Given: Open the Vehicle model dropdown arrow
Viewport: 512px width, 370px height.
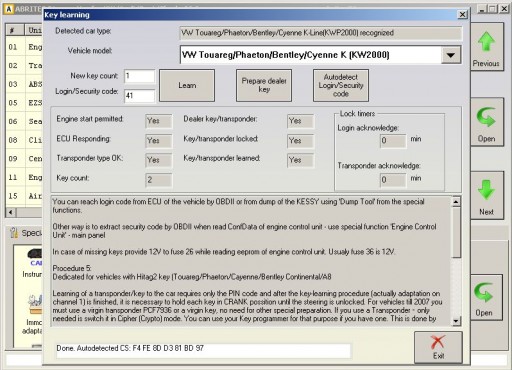Looking at the screenshot, I should tap(451, 55).
